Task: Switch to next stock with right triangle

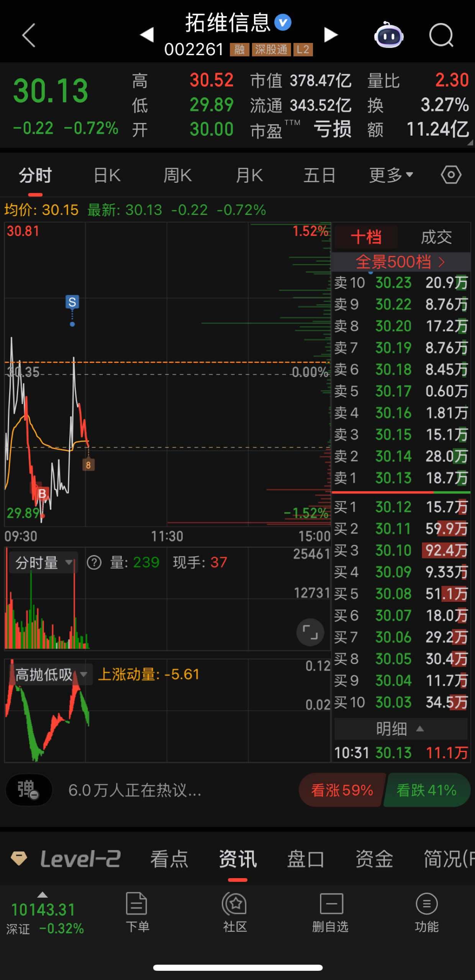Action: click(331, 35)
